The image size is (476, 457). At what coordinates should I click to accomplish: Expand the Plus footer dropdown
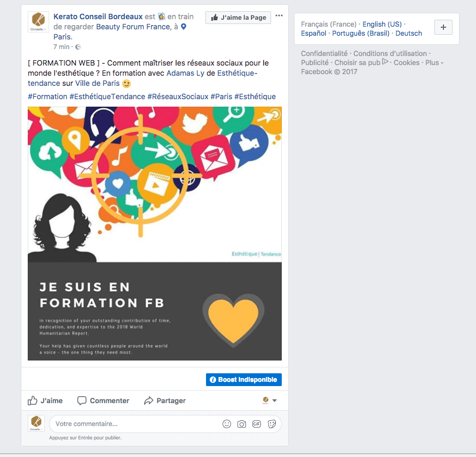tap(434, 62)
